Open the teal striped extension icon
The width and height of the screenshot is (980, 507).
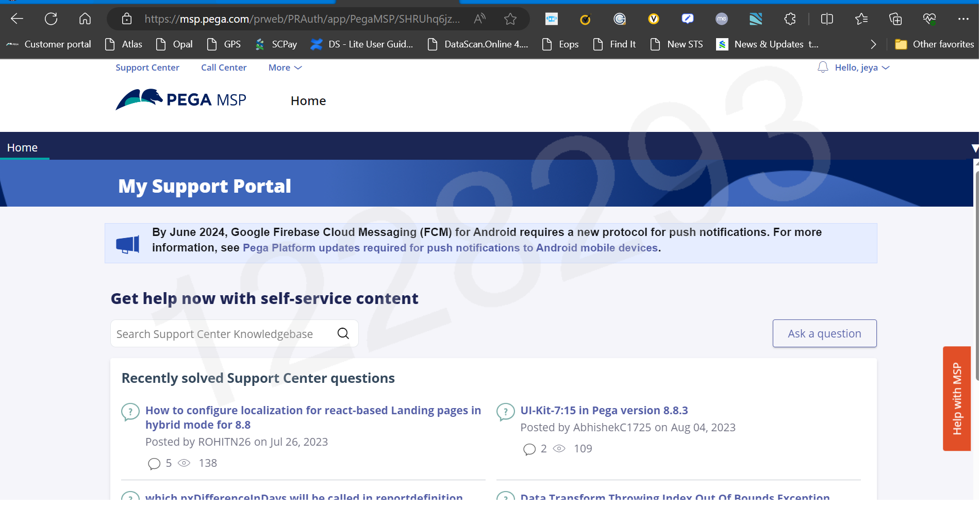[x=756, y=19]
